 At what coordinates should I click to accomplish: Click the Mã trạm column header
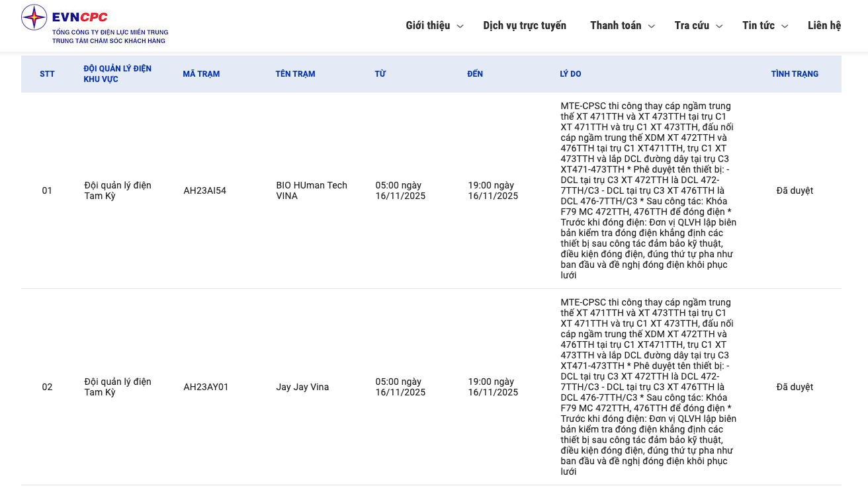(x=201, y=74)
